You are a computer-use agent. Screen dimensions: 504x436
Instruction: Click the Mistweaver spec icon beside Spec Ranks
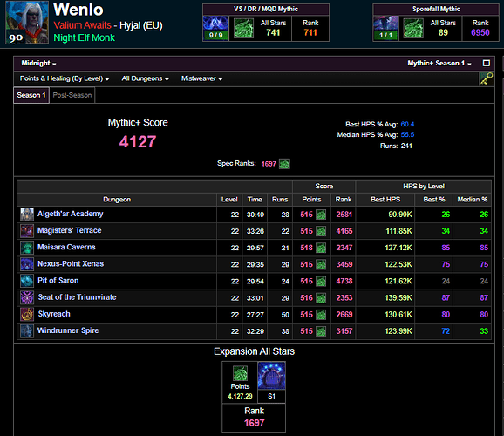tap(284, 164)
